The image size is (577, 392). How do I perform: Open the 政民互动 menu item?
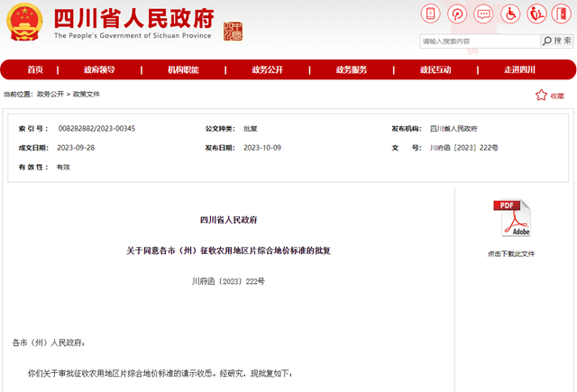(435, 69)
